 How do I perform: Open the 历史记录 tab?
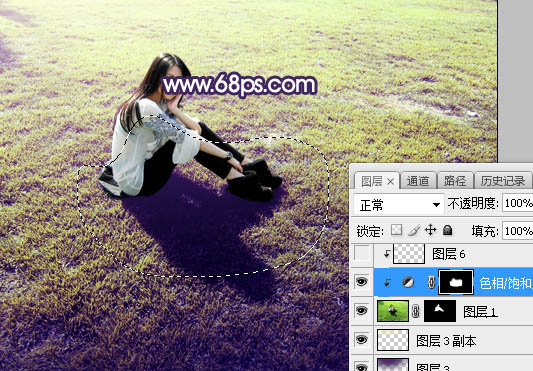pos(503,181)
